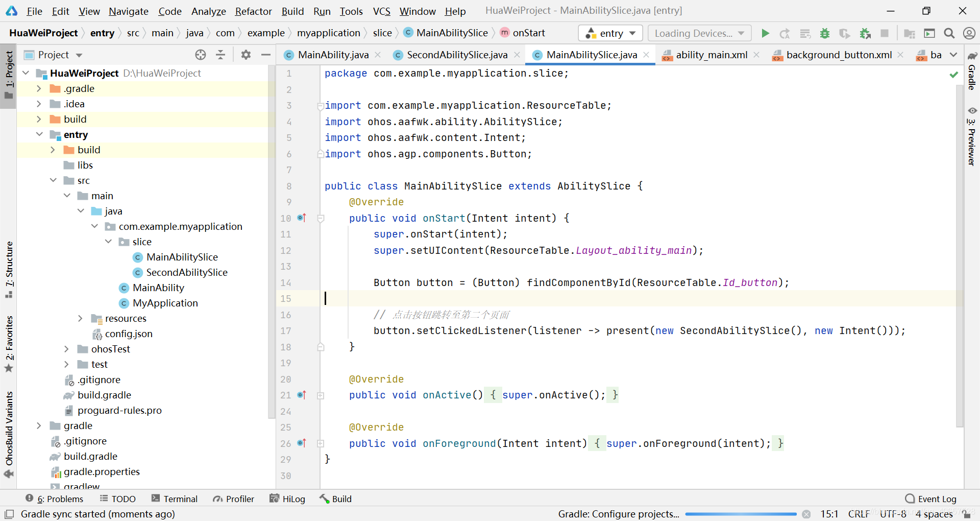
Task: Toggle the 1: Project tool window stripe
Action: point(9,76)
